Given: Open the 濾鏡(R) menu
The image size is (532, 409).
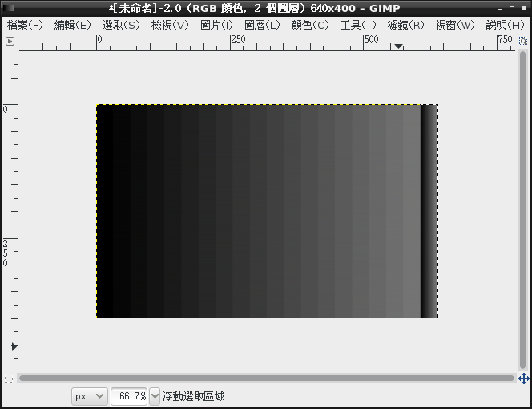Looking at the screenshot, I should click(405, 25).
